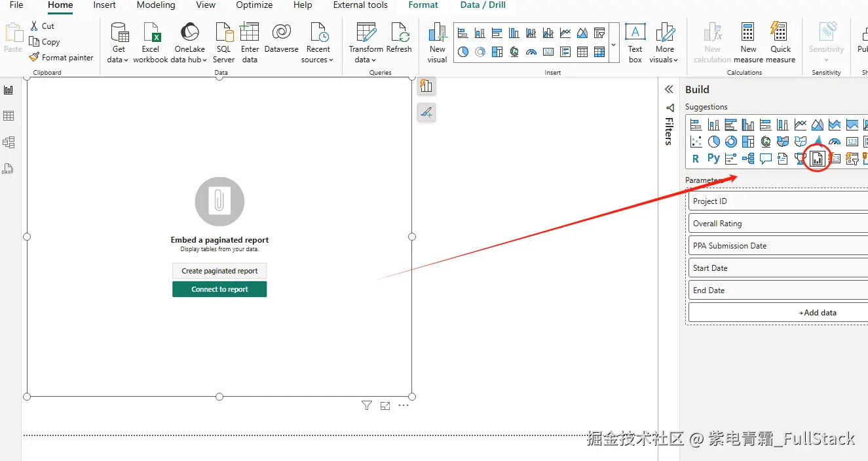The image size is (868, 461).
Task: Insert pie chart from the ribbon gallery
Action: [463, 52]
